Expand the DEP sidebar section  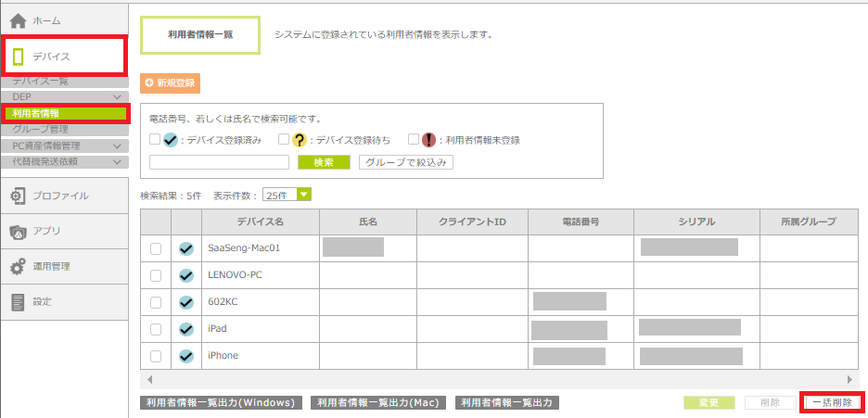117,96
